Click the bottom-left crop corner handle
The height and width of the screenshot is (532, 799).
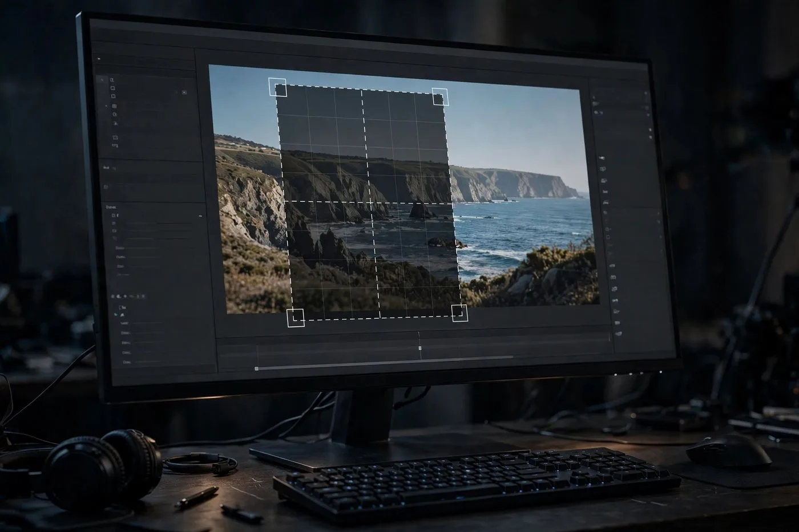pyautogui.click(x=295, y=318)
